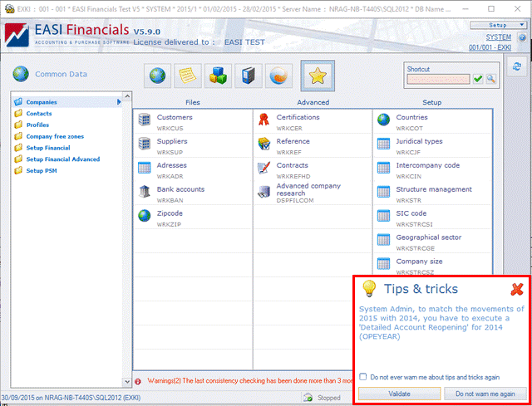Select Setup Financial Advanced in sidebar
Screen dimensions: 532x406
coord(62,159)
